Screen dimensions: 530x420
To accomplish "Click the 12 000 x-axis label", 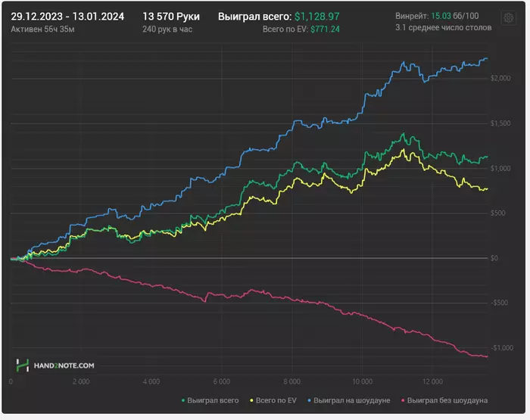I will pos(432,381).
